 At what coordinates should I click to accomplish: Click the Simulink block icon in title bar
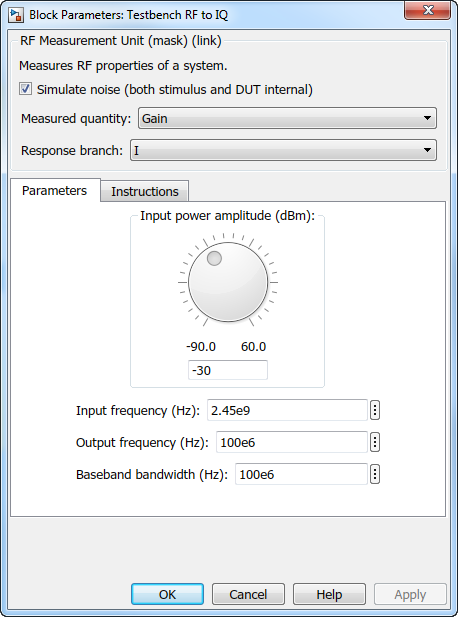coord(16,15)
